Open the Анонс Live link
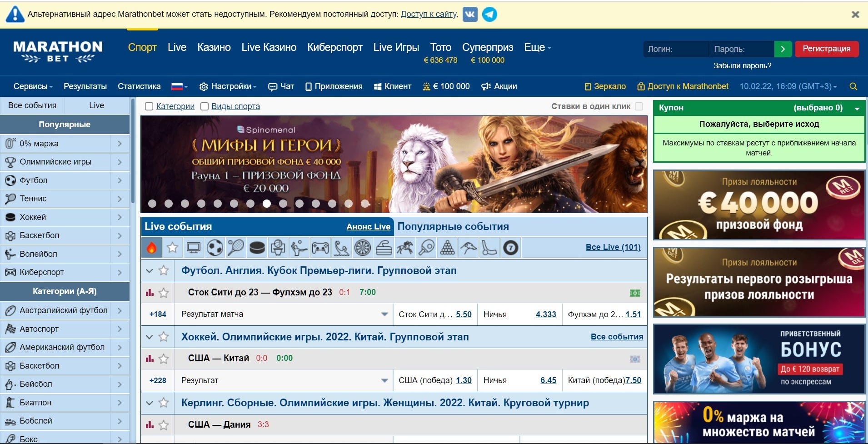 click(x=369, y=227)
